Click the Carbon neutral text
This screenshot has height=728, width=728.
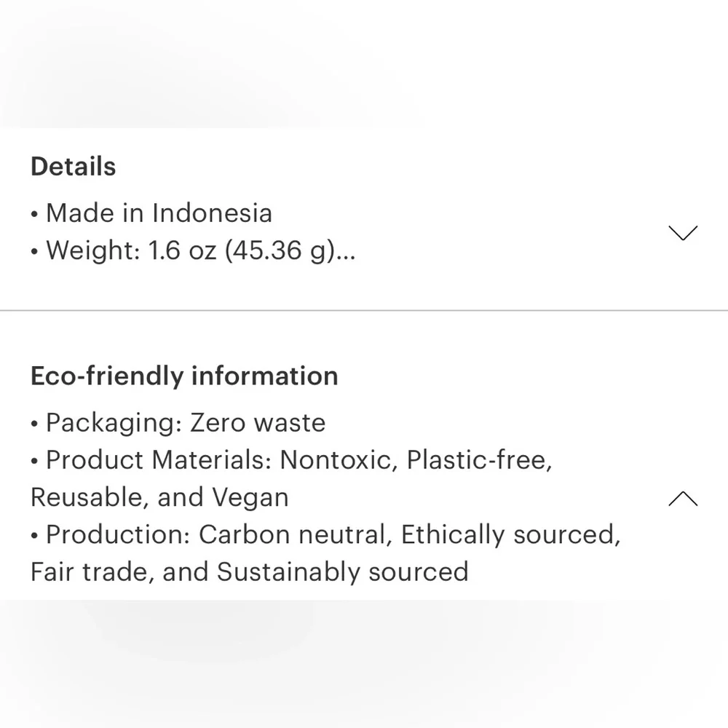coord(293,535)
